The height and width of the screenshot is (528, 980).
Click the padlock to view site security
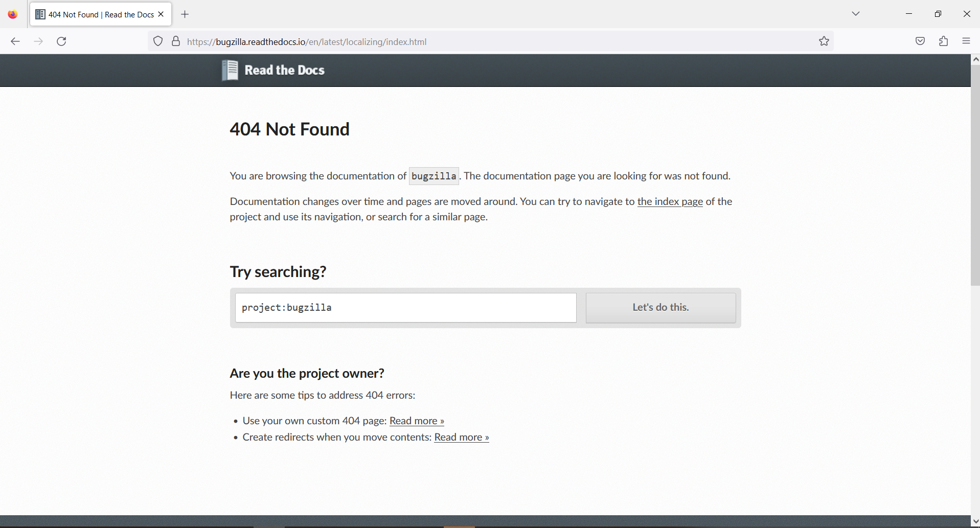[x=175, y=41]
